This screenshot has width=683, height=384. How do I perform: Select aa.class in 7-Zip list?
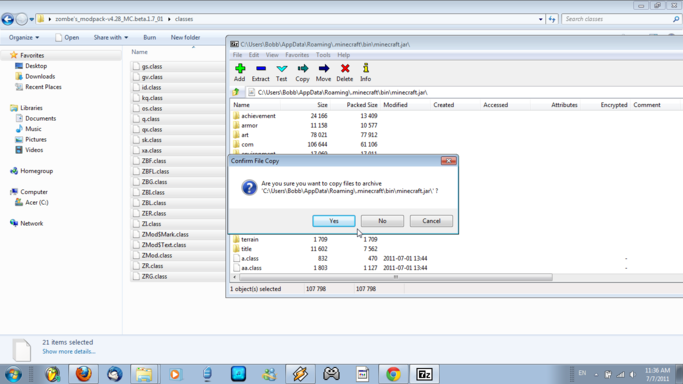[251, 268]
